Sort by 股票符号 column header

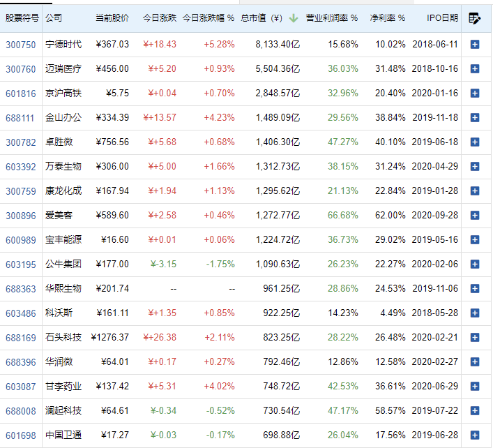pos(22,18)
